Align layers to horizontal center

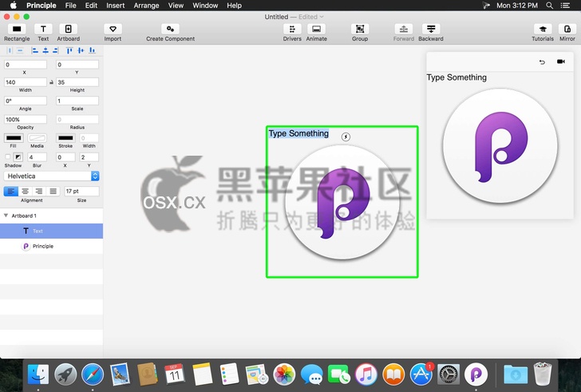[45, 50]
